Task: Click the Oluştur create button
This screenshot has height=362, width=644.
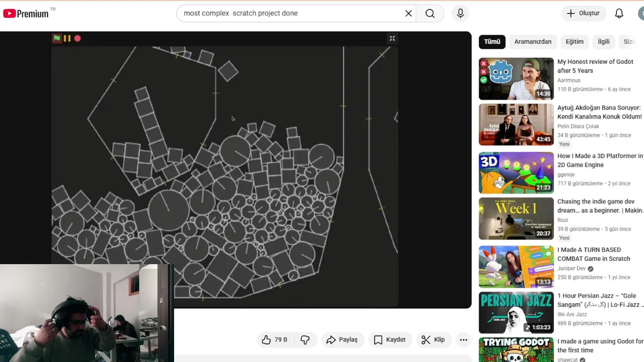Action: pos(584,14)
